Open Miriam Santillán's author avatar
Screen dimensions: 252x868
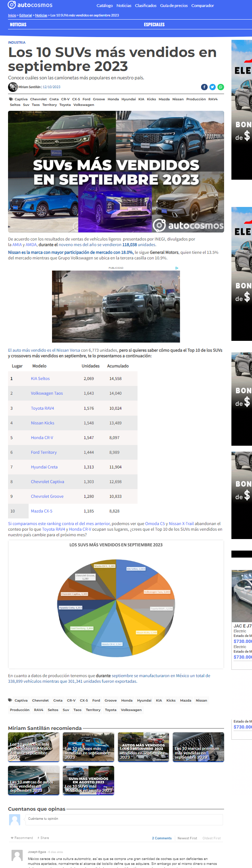point(13,87)
